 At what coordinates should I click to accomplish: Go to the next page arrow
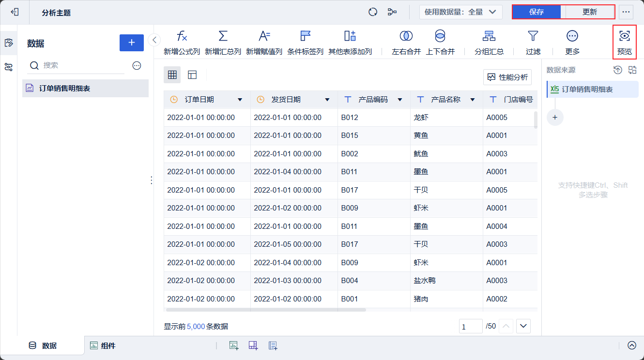pyautogui.click(x=523, y=327)
